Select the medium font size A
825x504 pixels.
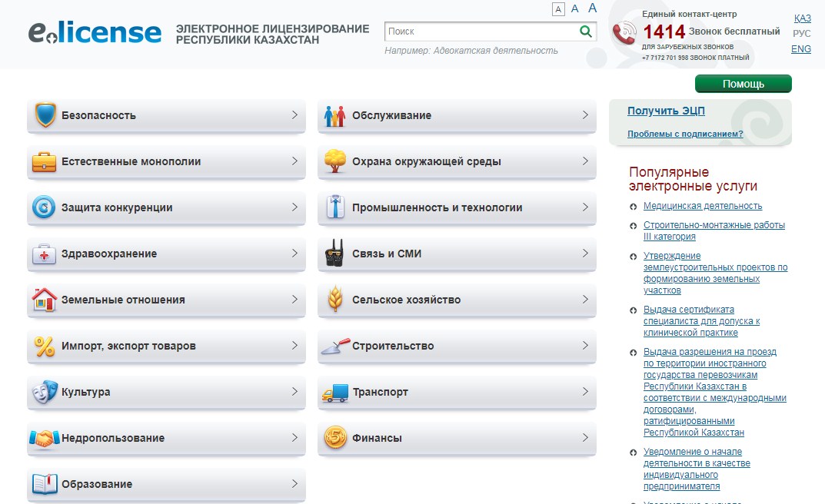pos(574,9)
